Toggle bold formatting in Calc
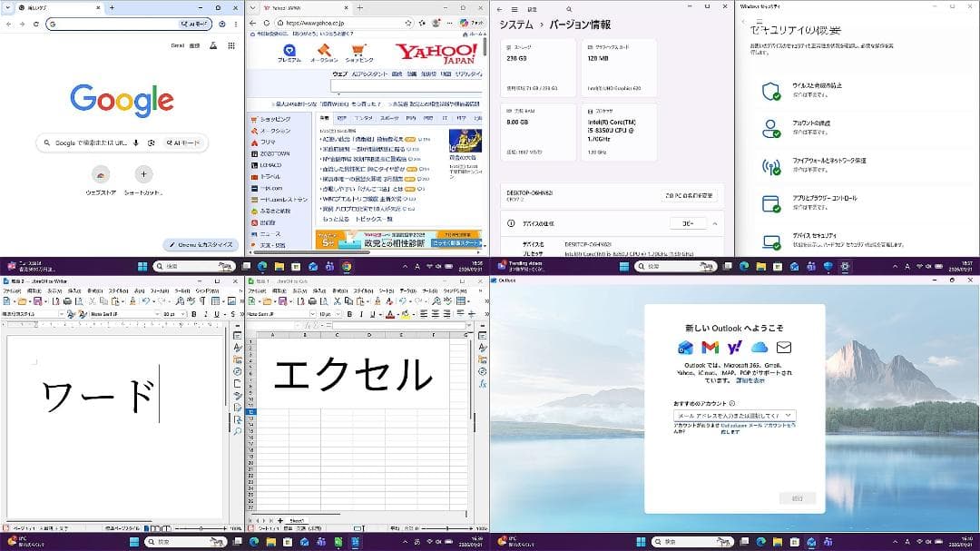Image resolution: width=980 pixels, height=551 pixels. [349, 314]
